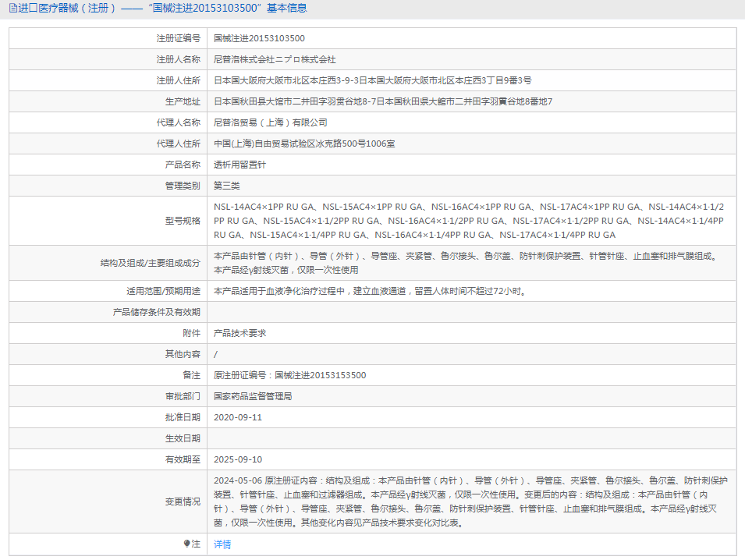Click expiry date 2025-09-10
Image resolution: width=745 pixels, height=560 pixels.
point(238,459)
